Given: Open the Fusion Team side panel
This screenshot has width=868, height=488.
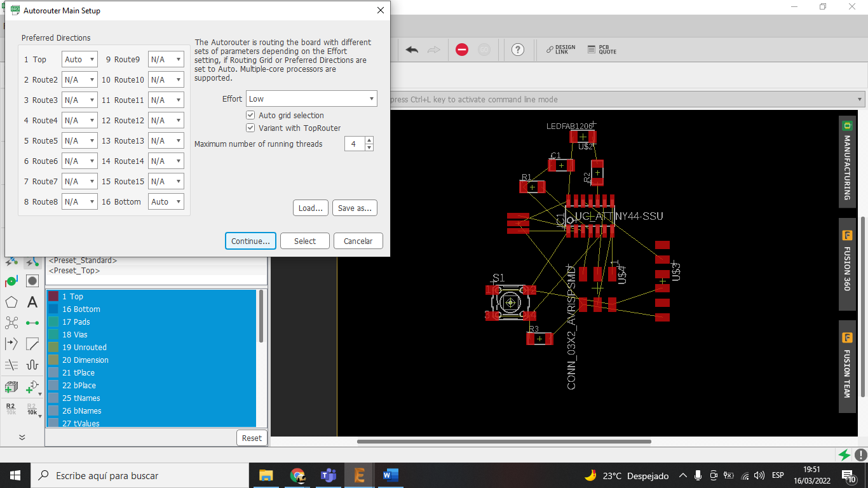Looking at the screenshot, I should point(847,365).
